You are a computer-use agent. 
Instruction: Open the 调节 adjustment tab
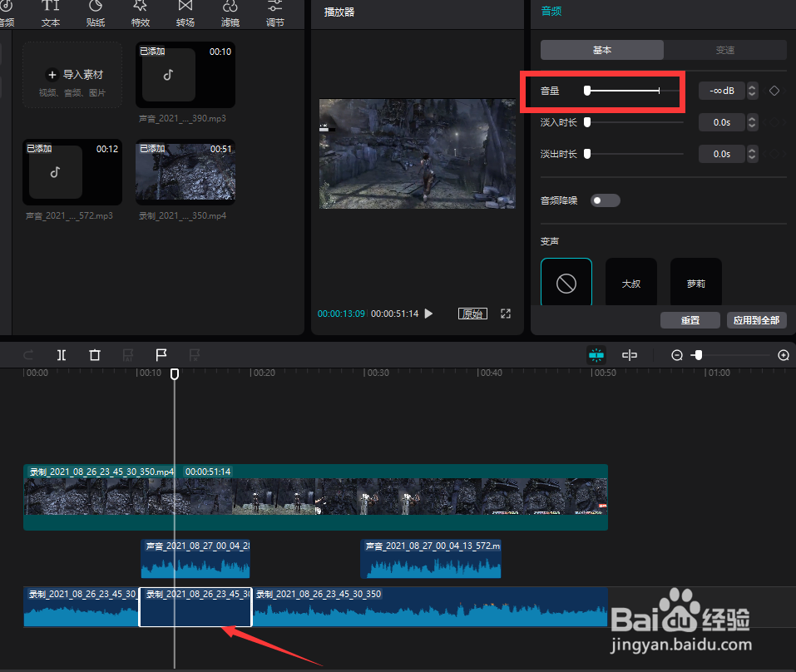click(x=274, y=13)
